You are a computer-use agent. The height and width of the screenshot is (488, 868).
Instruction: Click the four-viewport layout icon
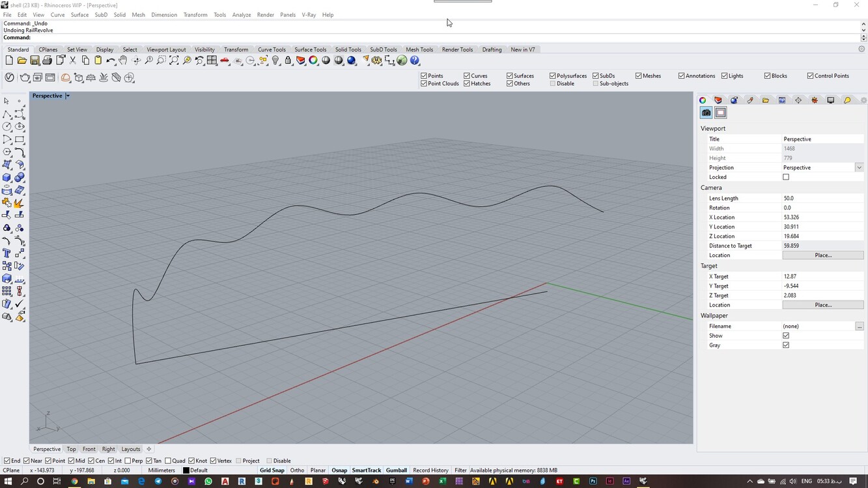click(212, 61)
